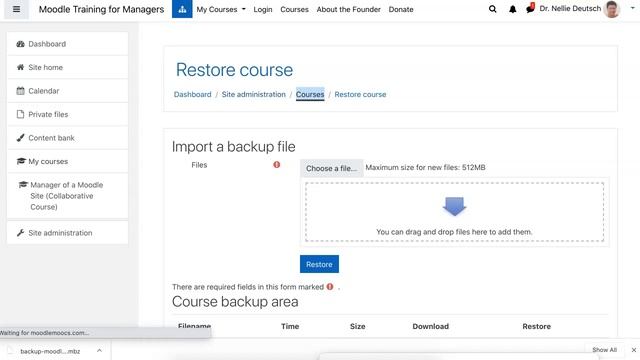Click the Course backup area heading
Image resolution: width=640 pixels, height=360 pixels.
[x=235, y=302]
